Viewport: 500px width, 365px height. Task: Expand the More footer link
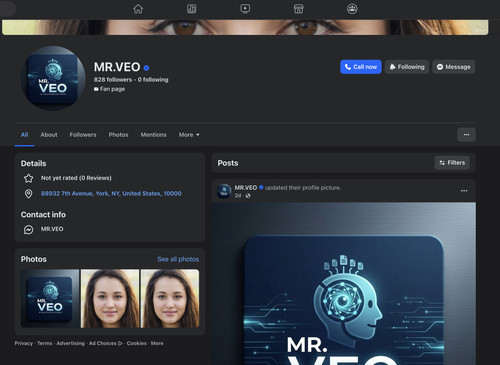(x=157, y=343)
